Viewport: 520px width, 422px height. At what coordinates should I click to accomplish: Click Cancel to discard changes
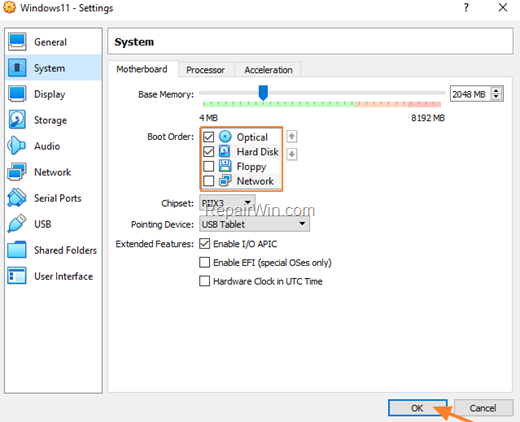click(x=483, y=408)
